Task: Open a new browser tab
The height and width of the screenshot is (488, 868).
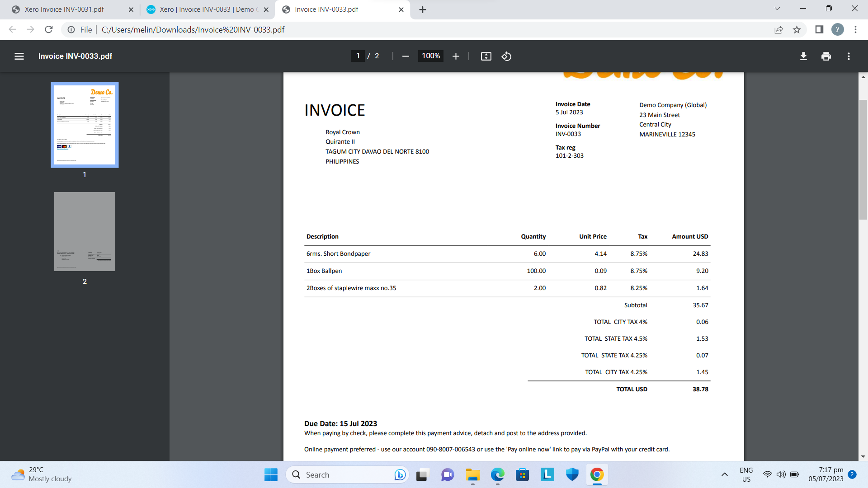Action: [423, 9]
